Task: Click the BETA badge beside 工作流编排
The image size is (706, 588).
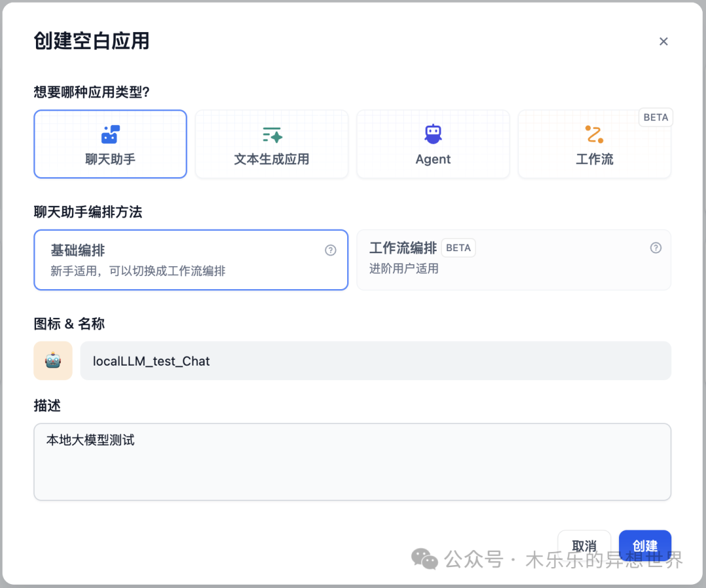Action: coord(458,248)
